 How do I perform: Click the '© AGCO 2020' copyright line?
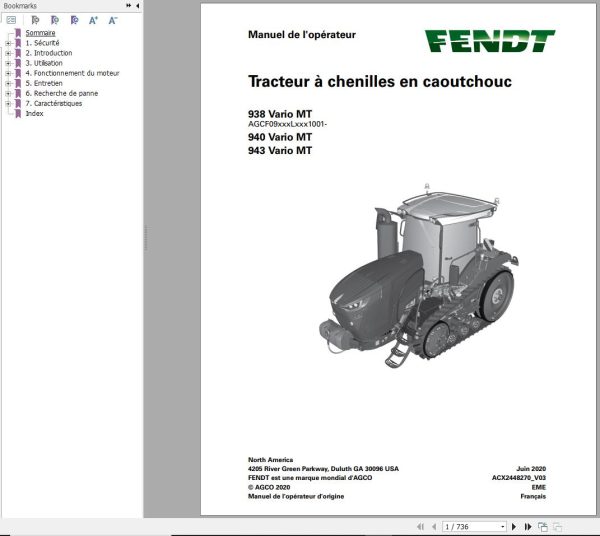tap(269, 487)
